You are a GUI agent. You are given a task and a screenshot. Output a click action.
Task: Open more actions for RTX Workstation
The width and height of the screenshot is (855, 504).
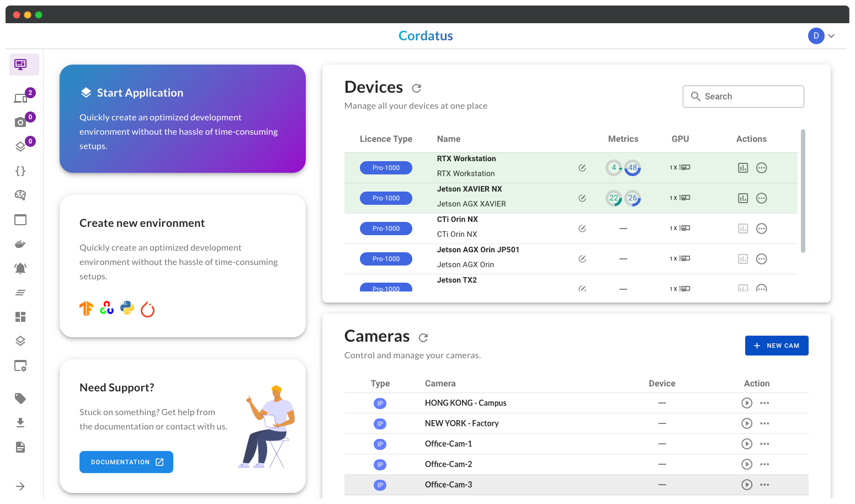pyautogui.click(x=762, y=168)
